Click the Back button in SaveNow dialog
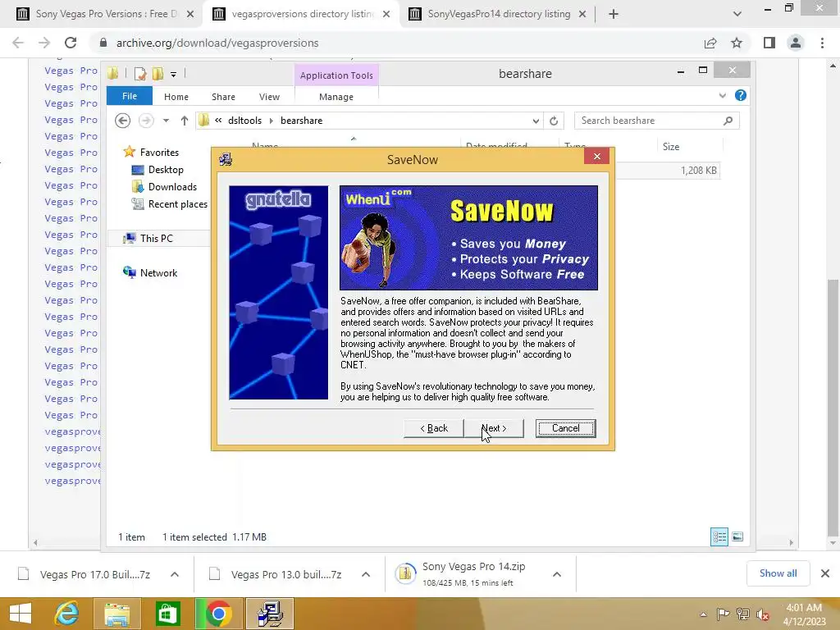The image size is (840, 630). (433, 428)
